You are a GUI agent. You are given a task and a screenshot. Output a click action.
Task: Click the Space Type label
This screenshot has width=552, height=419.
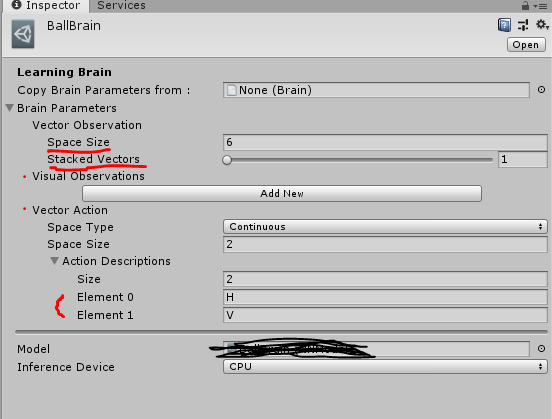tap(81, 227)
